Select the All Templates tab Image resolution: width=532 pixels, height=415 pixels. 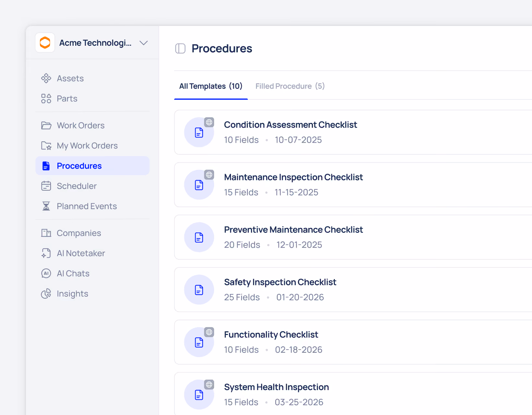[211, 86]
